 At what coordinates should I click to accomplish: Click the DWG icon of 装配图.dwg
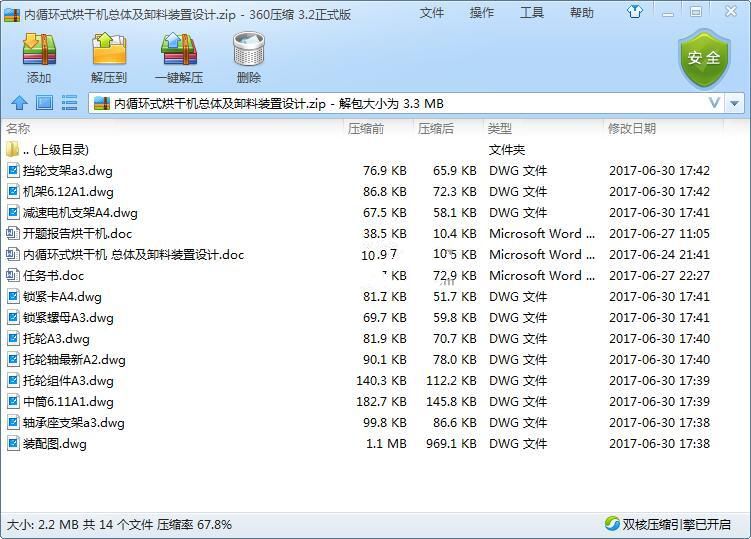click(x=13, y=444)
